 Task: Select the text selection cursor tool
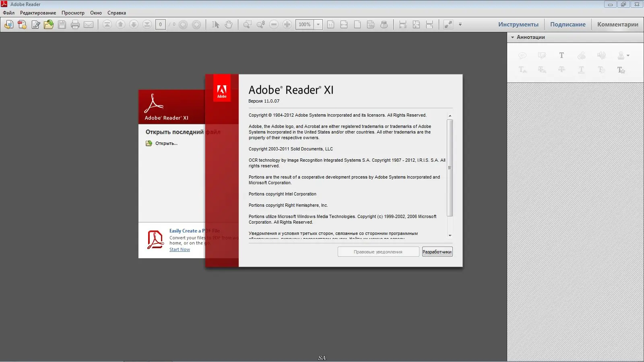(215, 25)
